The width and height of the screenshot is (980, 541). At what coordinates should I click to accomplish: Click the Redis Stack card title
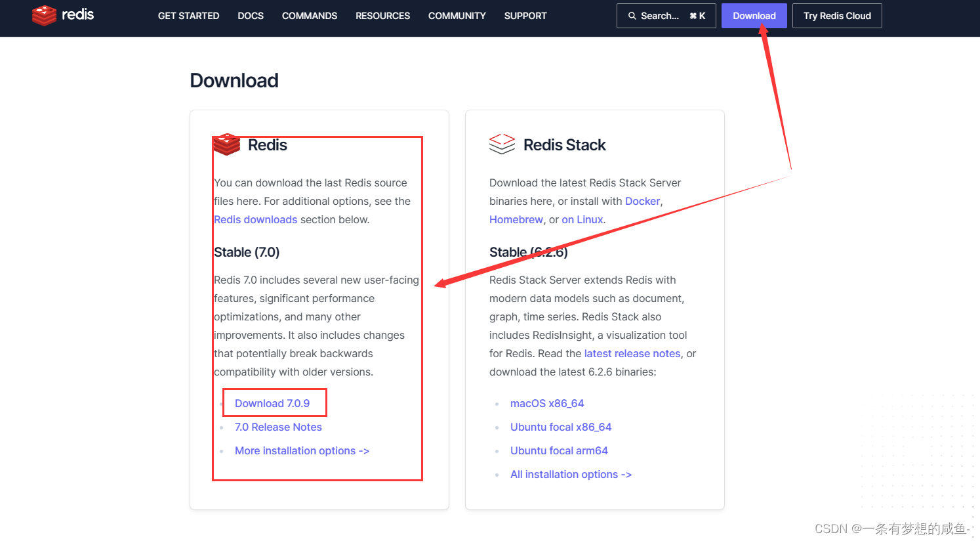[x=565, y=144]
